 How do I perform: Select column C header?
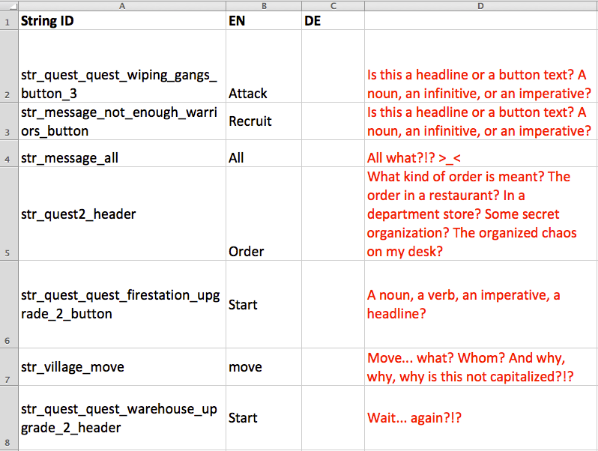click(x=333, y=6)
